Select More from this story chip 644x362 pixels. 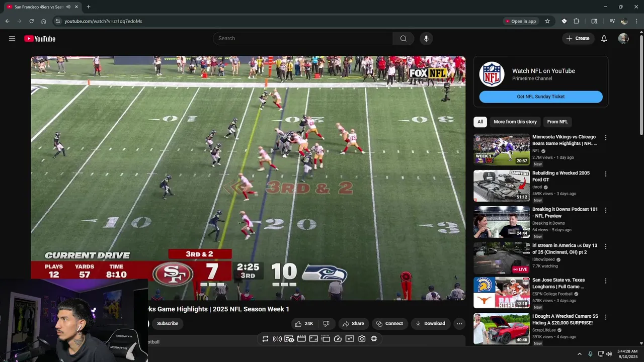[515, 122]
